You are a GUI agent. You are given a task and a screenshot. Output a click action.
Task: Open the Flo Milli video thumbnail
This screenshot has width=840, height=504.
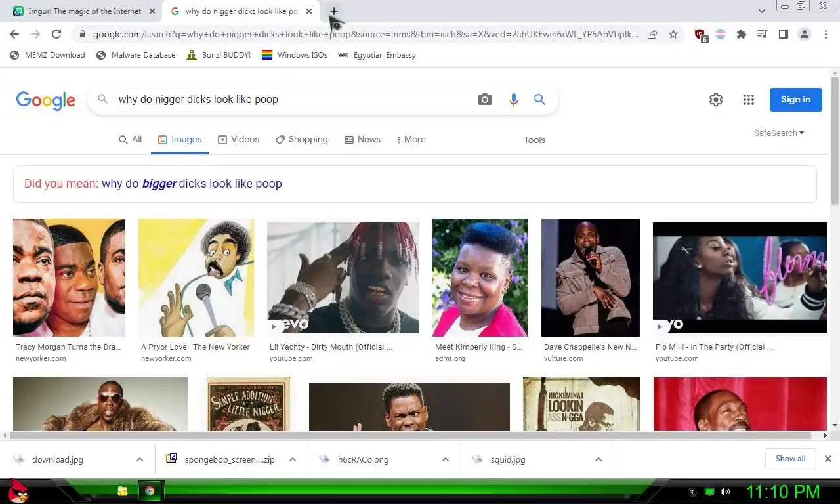point(740,278)
